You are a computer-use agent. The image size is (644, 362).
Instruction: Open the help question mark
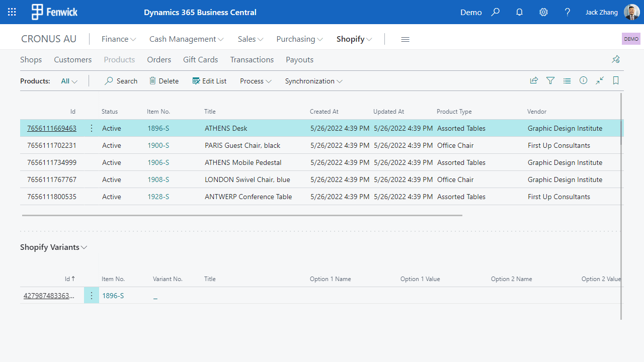[x=568, y=12]
